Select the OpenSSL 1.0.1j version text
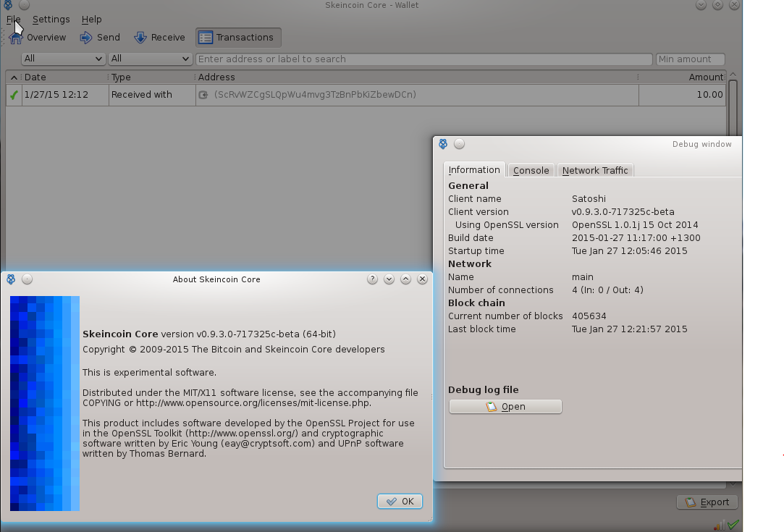Image resolution: width=784 pixels, height=532 pixels. coord(635,225)
